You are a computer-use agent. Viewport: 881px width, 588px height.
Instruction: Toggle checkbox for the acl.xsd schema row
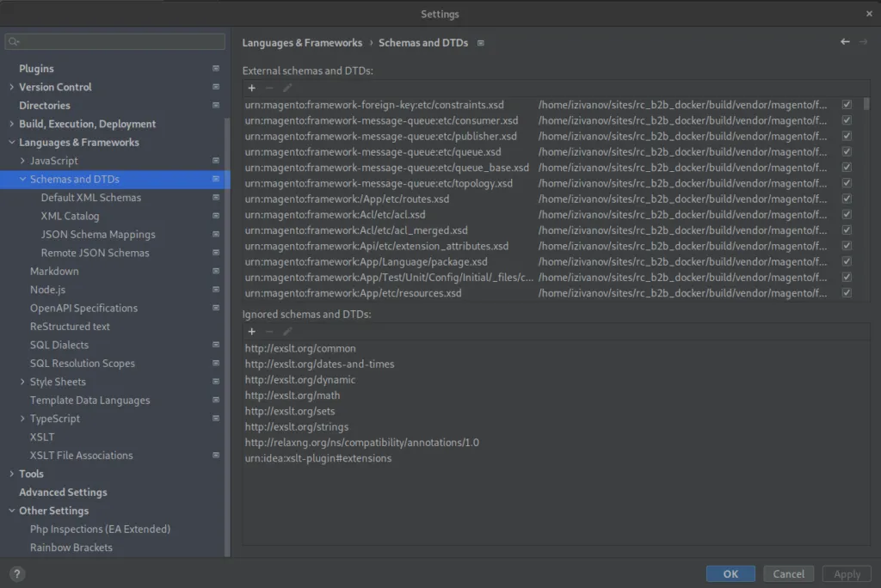pos(847,214)
